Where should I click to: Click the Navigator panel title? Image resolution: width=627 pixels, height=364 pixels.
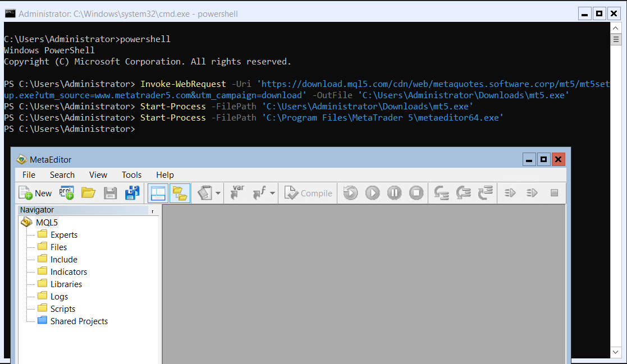37,210
